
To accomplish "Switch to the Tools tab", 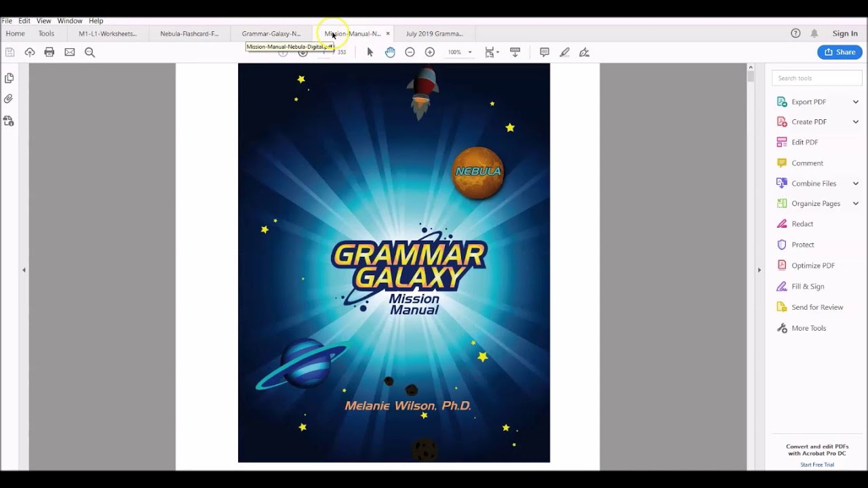I will (x=46, y=33).
